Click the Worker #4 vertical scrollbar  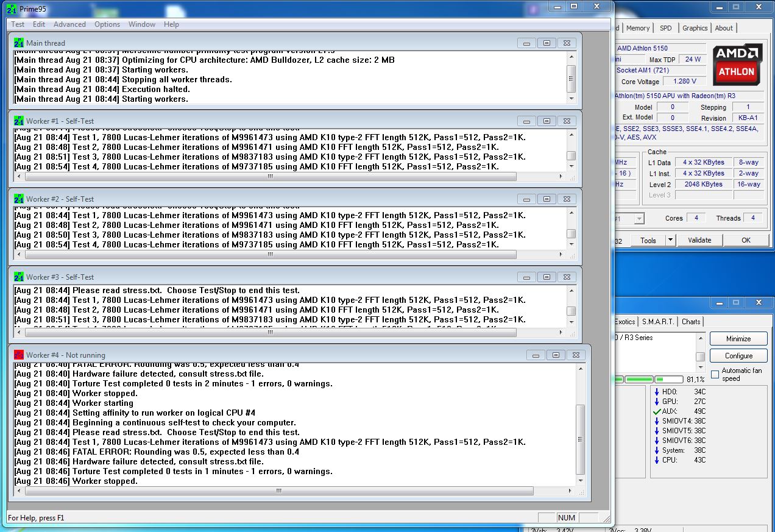coord(580,425)
